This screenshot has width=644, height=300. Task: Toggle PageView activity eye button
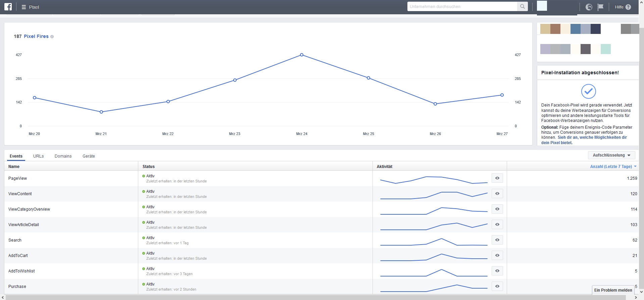(x=497, y=178)
